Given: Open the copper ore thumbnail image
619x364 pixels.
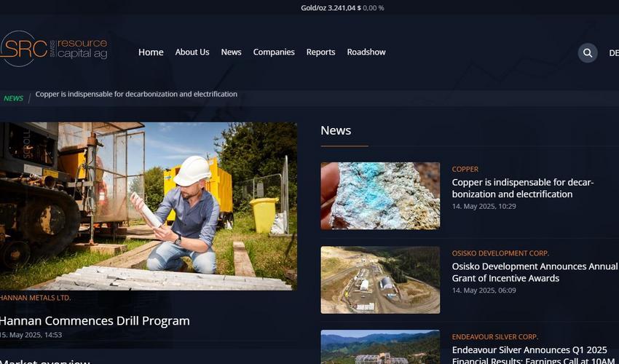Looking at the screenshot, I should point(380,196).
